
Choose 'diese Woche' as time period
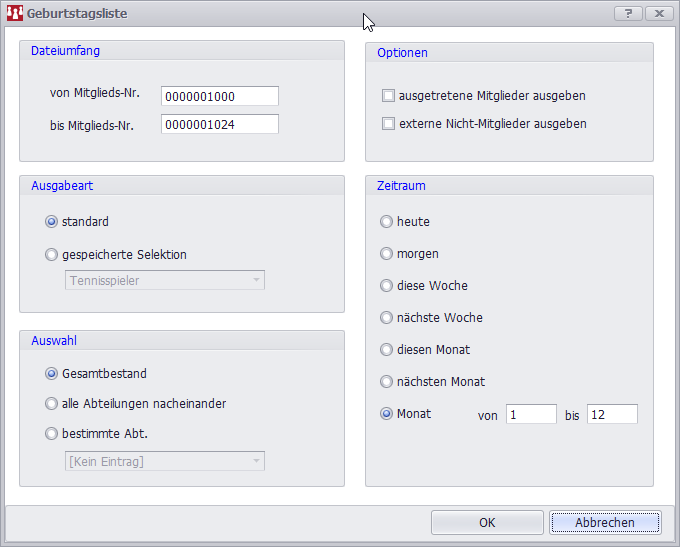[x=387, y=286]
